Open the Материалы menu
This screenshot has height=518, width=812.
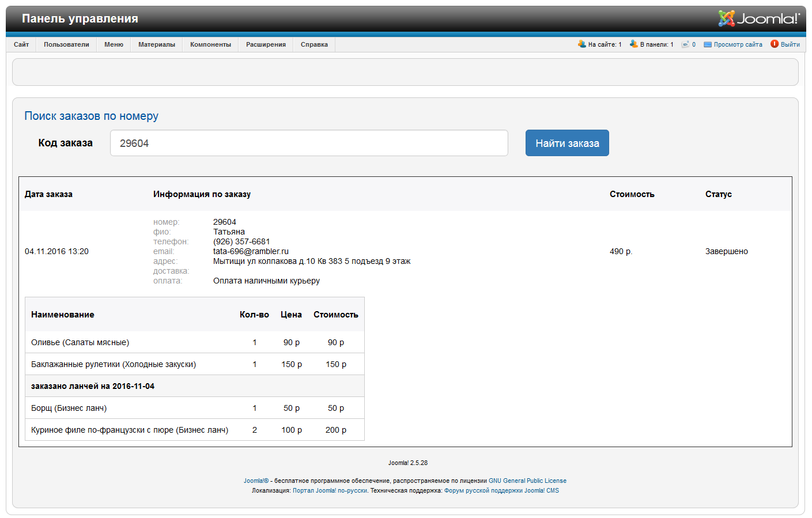click(157, 44)
